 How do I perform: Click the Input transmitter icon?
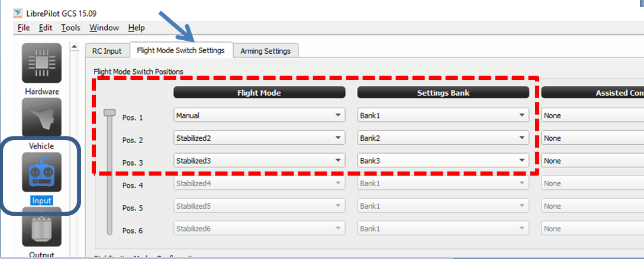(x=42, y=172)
